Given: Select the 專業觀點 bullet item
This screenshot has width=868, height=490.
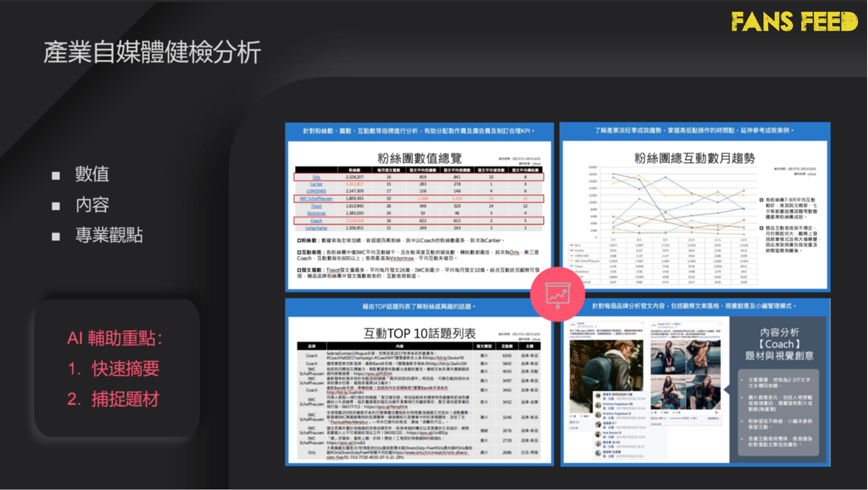Looking at the screenshot, I should [x=109, y=235].
